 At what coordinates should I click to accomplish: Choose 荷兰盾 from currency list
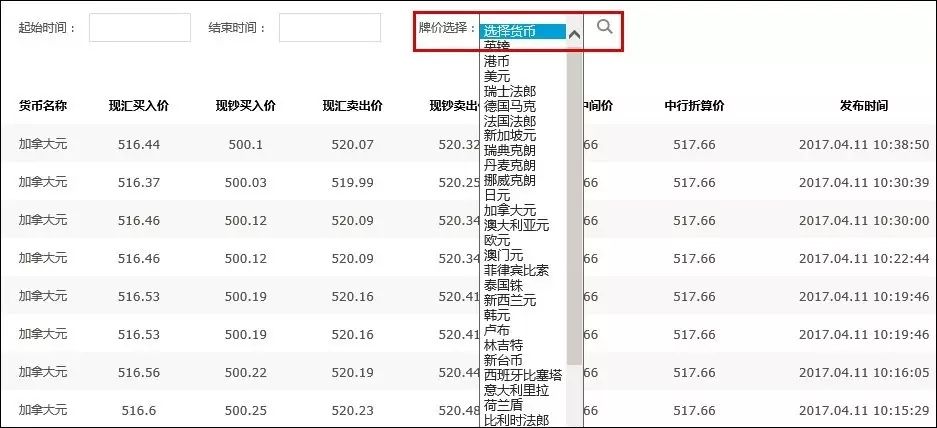coord(503,405)
